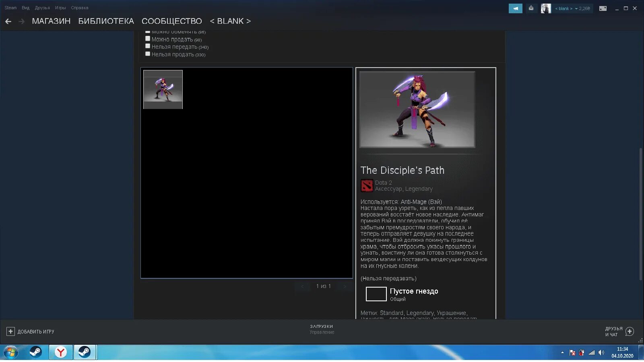Image resolution: width=644 pixels, height=362 pixels.
Task: Click the battery power tray icon
Action: [582, 353]
